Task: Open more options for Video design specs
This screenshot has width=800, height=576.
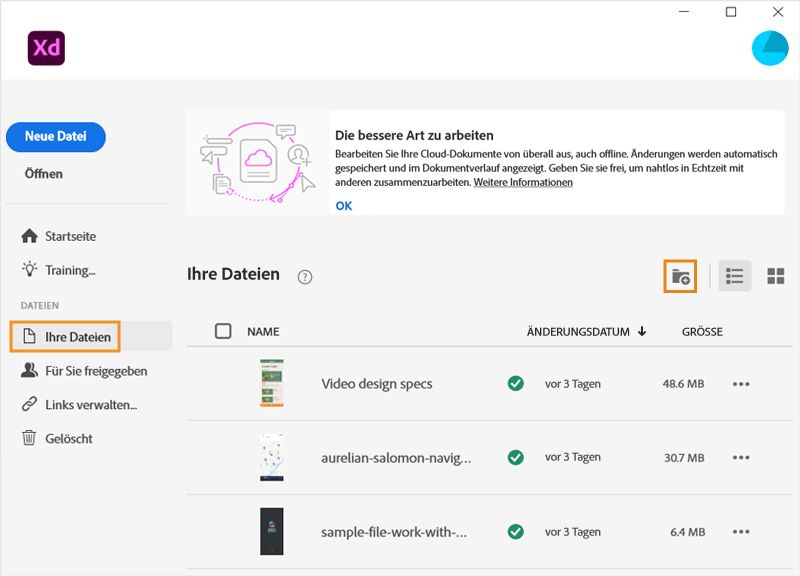Action: (x=741, y=383)
